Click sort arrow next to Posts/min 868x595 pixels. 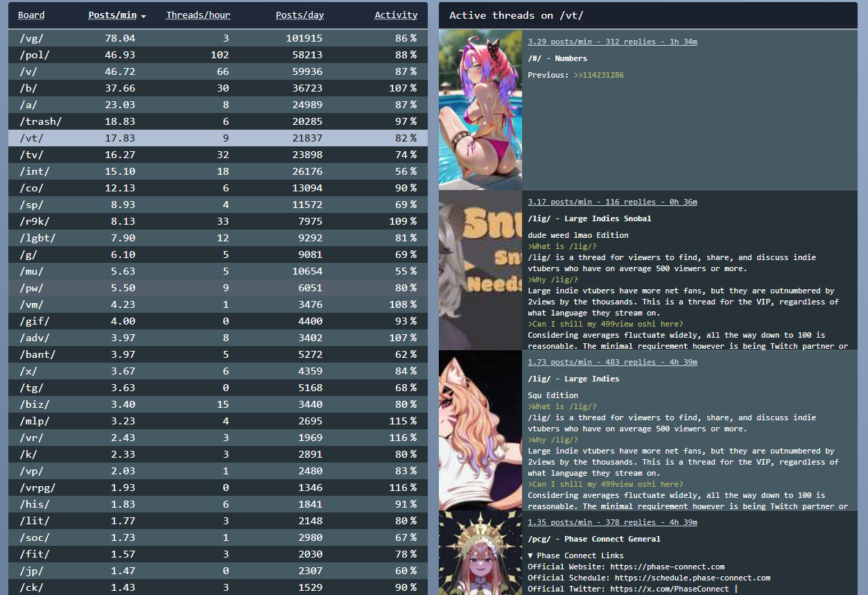(x=144, y=16)
